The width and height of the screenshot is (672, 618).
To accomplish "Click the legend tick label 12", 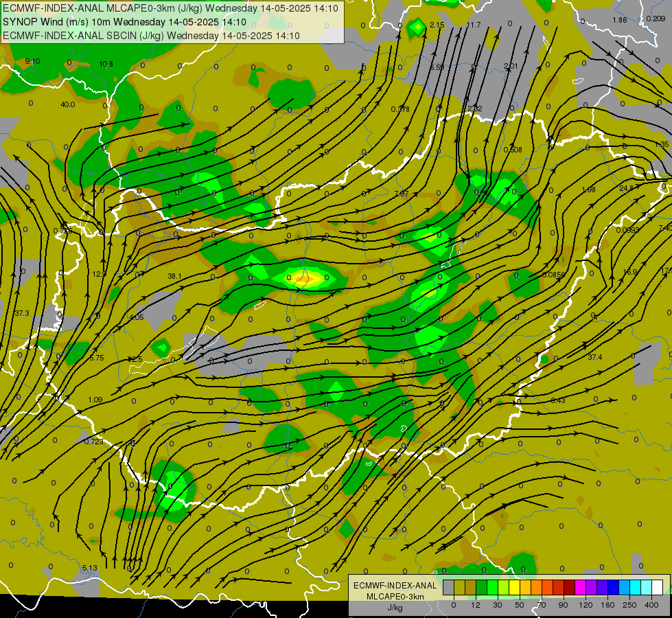I will tap(476, 605).
